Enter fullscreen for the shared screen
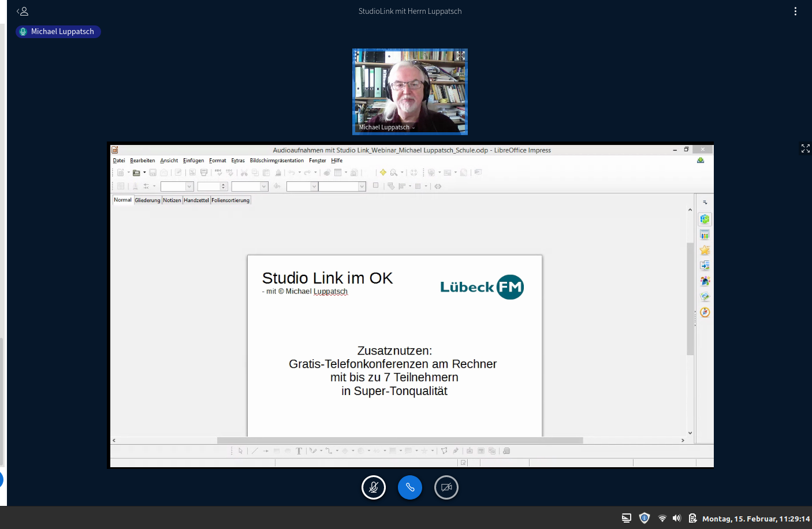The width and height of the screenshot is (812, 529). [805, 148]
